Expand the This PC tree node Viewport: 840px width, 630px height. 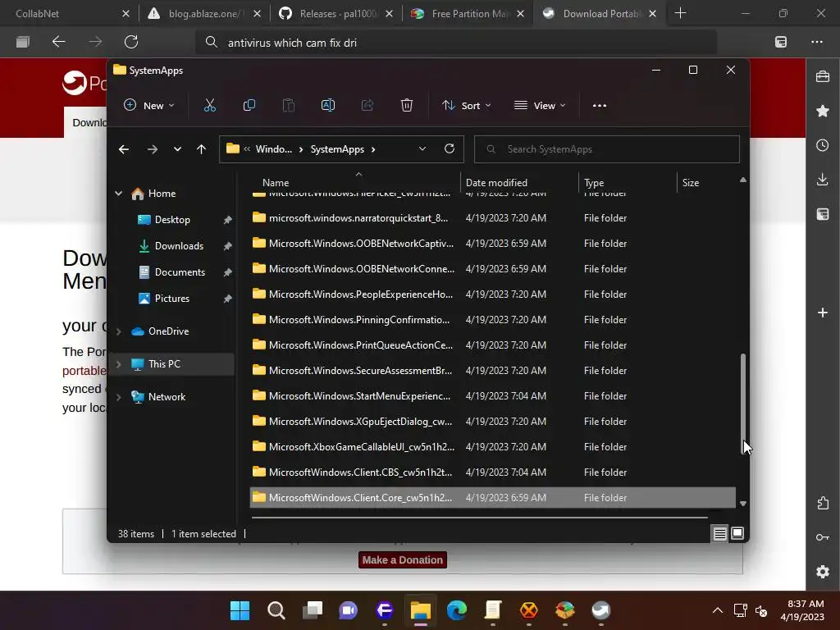pos(118,364)
